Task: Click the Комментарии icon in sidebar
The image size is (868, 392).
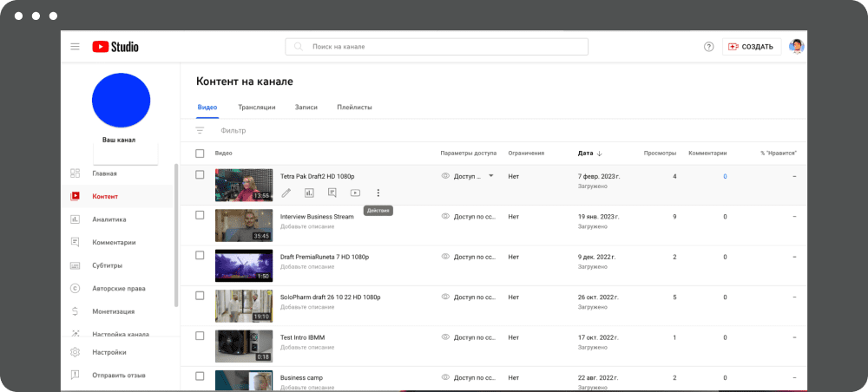Action: 76,242
